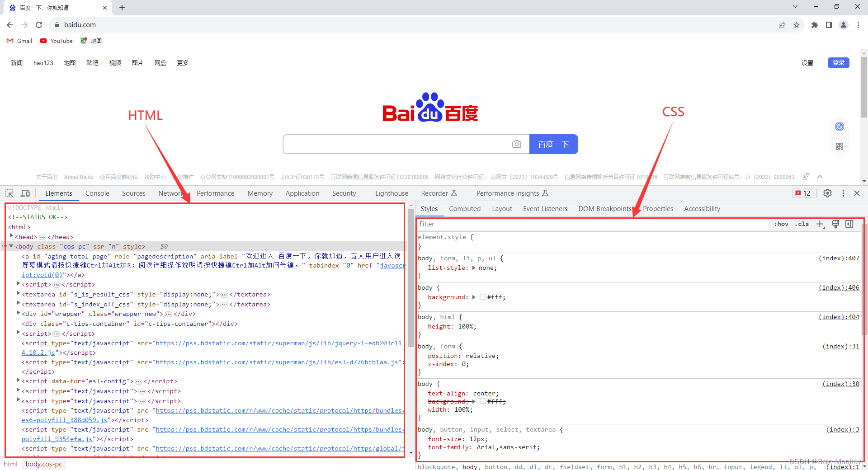The height and width of the screenshot is (470, 868).
Task: Click the 12 issues error badge
Action: (x=803, y=193)
